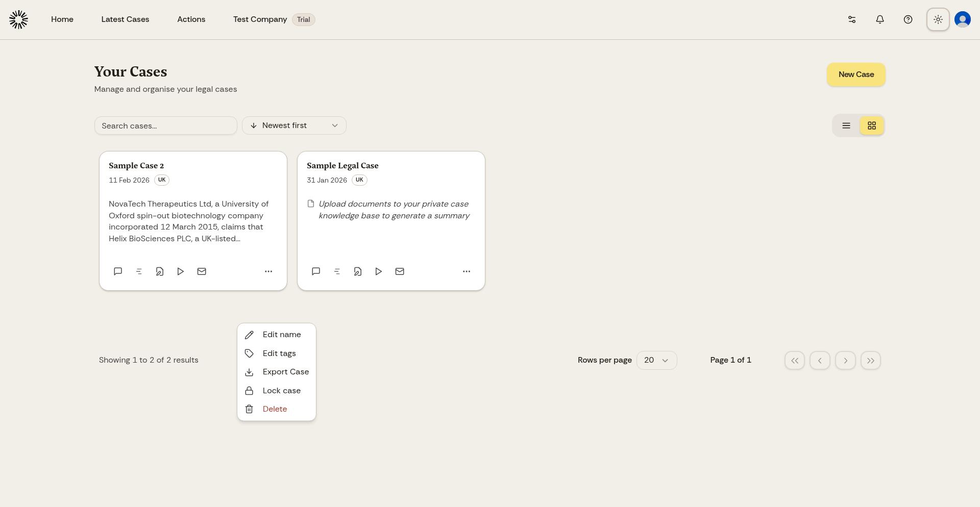Open more options on Sample Legal Case

pyautogui.click(x=466, y=271)
